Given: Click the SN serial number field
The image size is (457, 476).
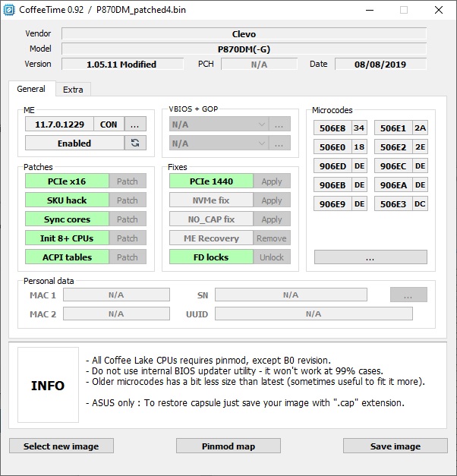Looking at the screenshot, I should tap(291, 295).
